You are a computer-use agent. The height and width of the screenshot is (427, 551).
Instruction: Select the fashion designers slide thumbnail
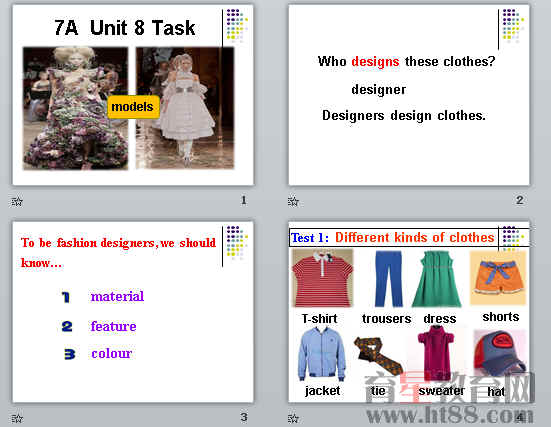click(x=133, y=312)
